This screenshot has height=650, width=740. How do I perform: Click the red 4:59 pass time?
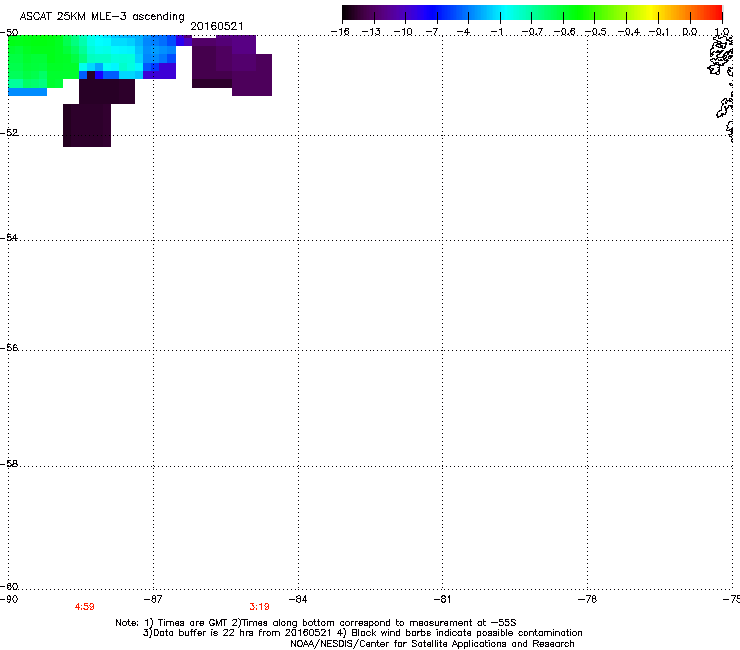tap(84, 607)
